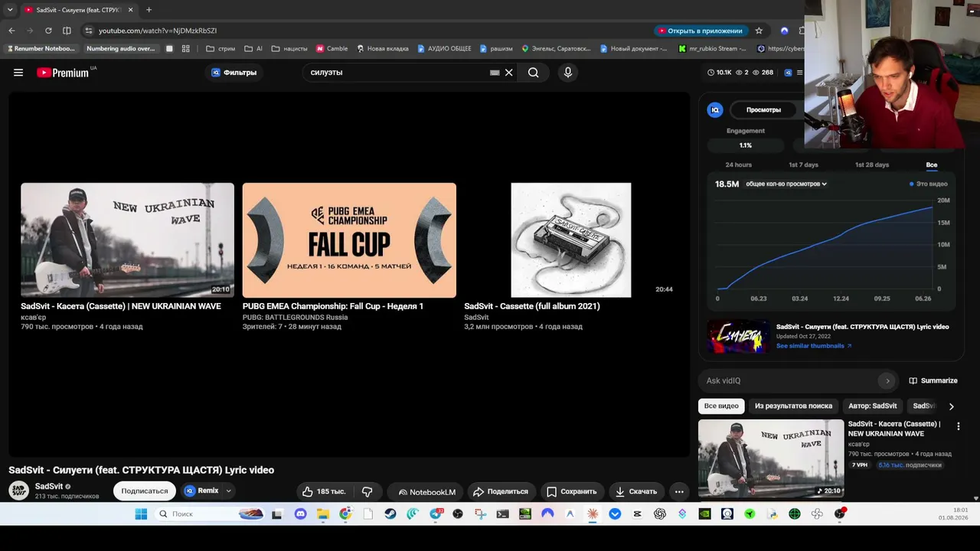Go back with the browser back arrow
The width and height of the screenshot is (980, 551).
click(11, 31)
